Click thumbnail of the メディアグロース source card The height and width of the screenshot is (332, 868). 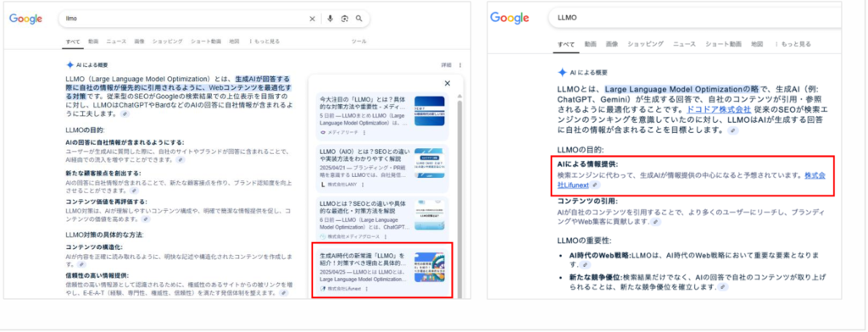point(430,214)
